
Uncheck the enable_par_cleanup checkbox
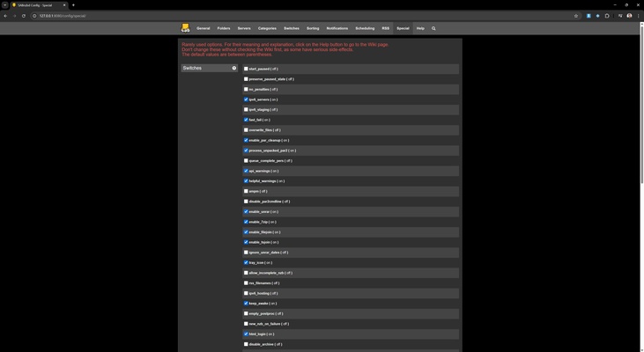(x=246, y=140)
